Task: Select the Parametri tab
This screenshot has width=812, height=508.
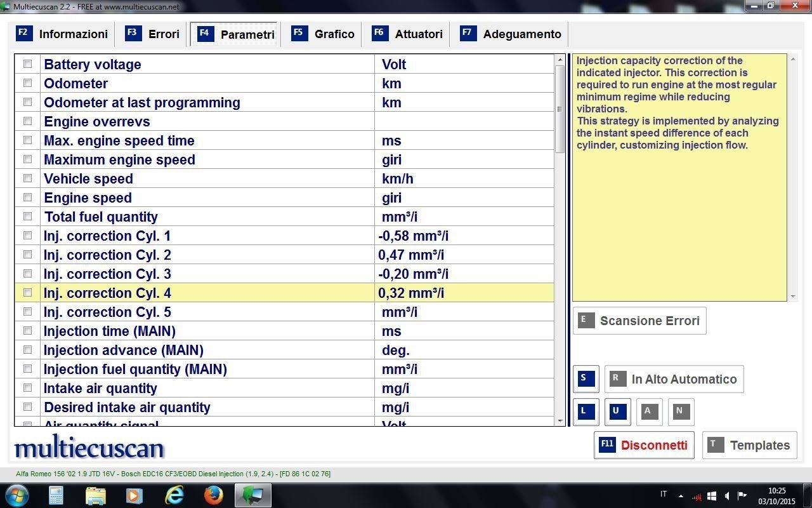Action: (x=235, y=34)
